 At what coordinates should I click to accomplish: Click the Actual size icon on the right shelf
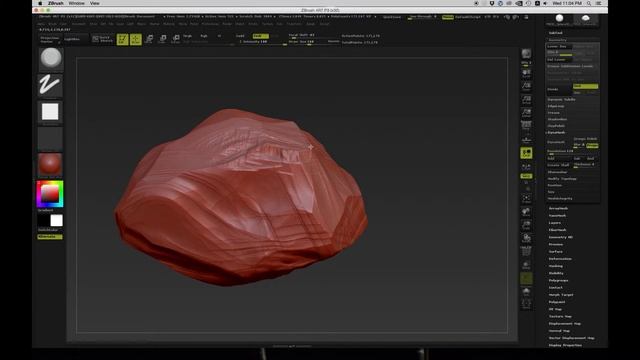click(x=526, y=100)
